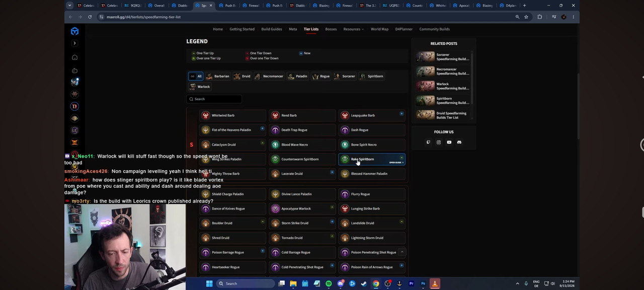
Task: Open the Lightning Storm Druid build
Action: tap(372, 238)
